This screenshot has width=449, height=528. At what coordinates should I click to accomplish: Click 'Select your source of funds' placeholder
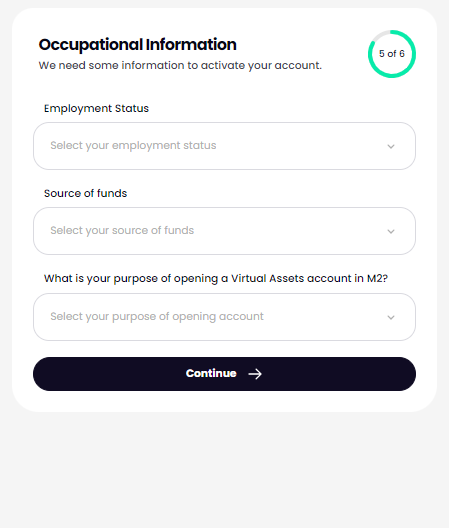[x=122, y=230]
